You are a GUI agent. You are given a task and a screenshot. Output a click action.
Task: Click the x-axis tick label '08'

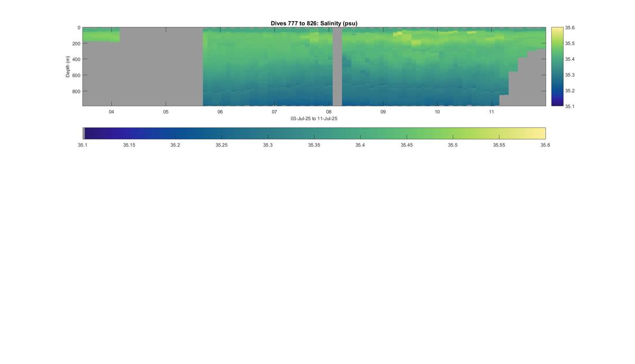coord(329,112)
